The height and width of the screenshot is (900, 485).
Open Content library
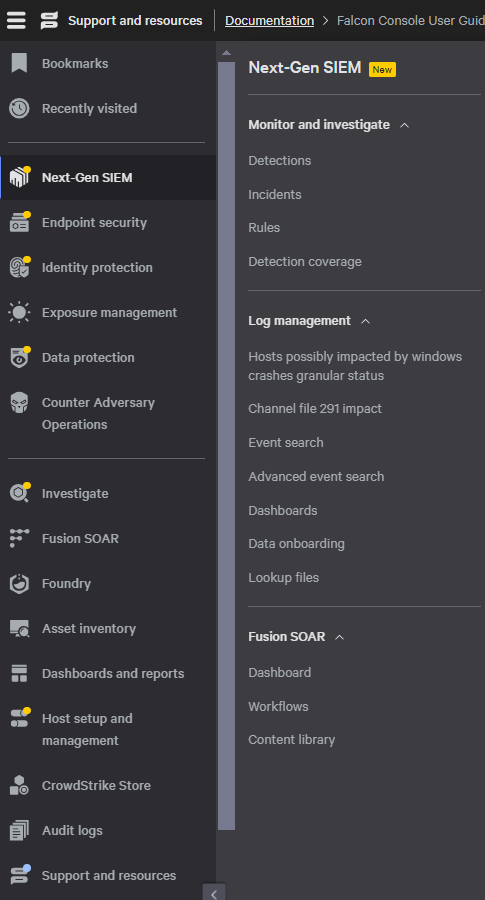(291, 740)
